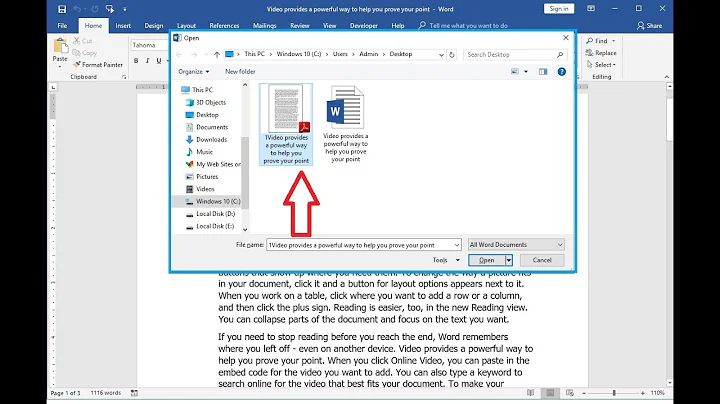Click the Cut scissors command

83,41
